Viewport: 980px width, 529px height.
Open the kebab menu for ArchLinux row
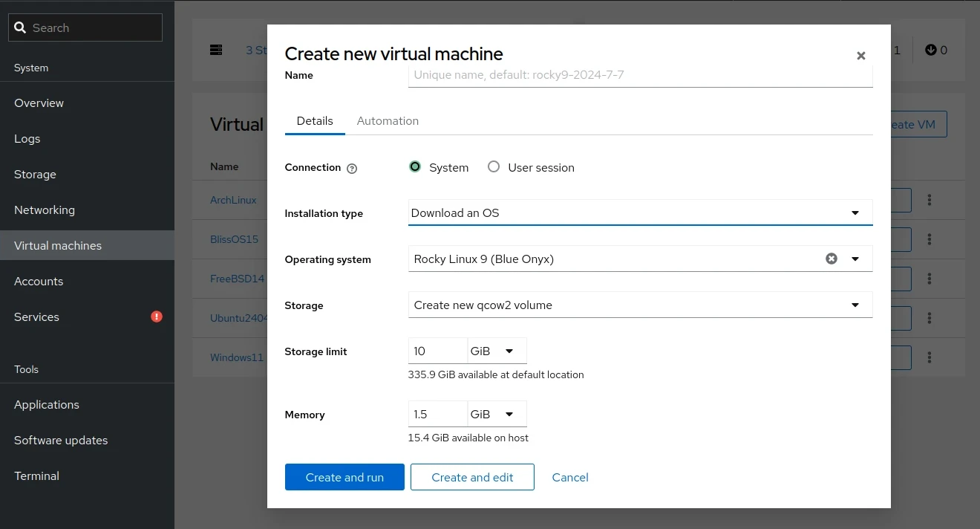(930, 200)
